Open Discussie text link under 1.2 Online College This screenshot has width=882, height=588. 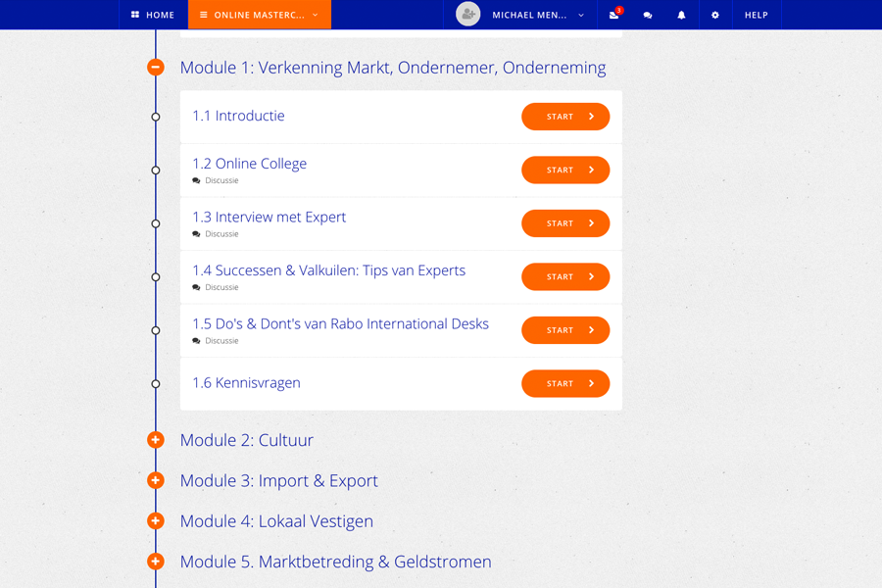221,180
